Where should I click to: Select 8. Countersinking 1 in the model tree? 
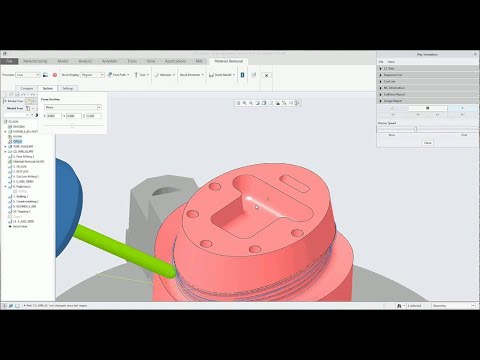click(x=26, y=201)
